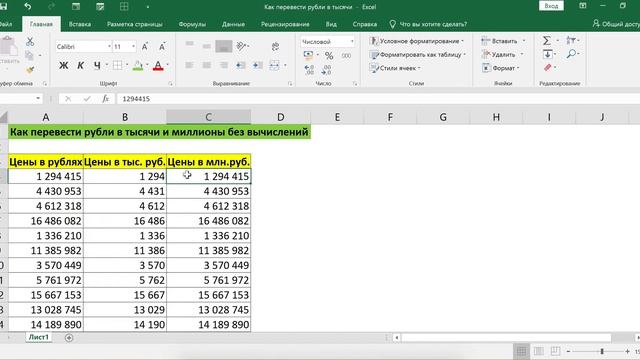Click the Fill down arrow icon
Screen dimensions: 640x360
(x=547, y=54)
